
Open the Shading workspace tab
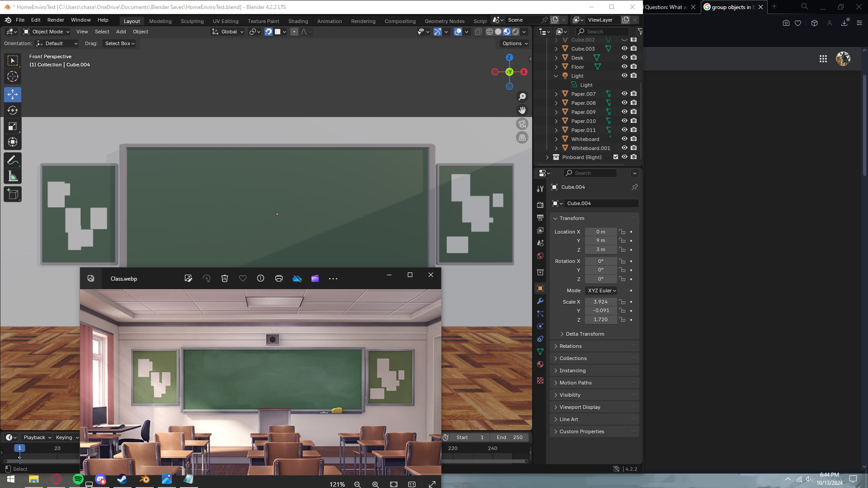[298, 21]
